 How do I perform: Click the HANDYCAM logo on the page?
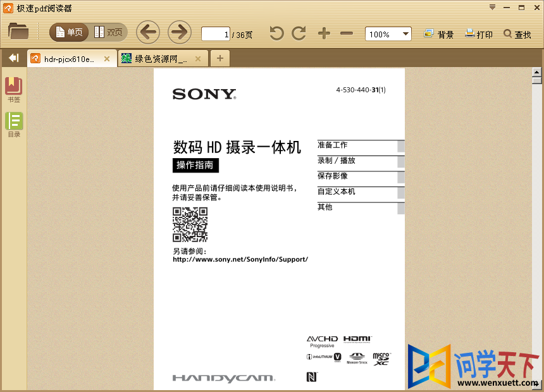pyautogui.click(x=224, y=378)
